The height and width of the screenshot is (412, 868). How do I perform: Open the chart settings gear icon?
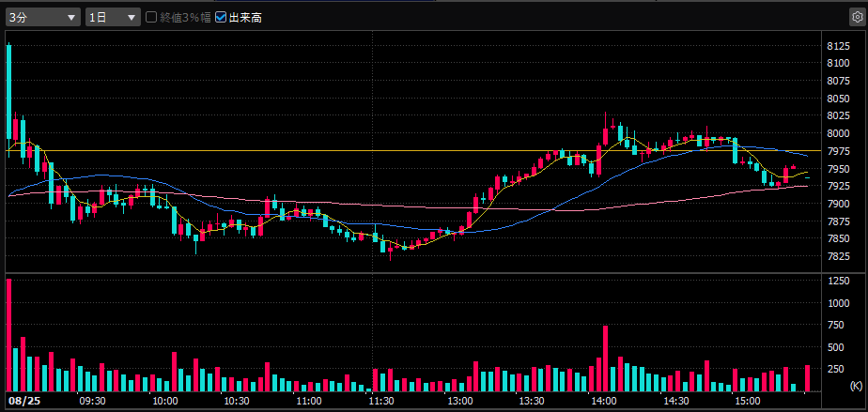[x=857, y=17]
